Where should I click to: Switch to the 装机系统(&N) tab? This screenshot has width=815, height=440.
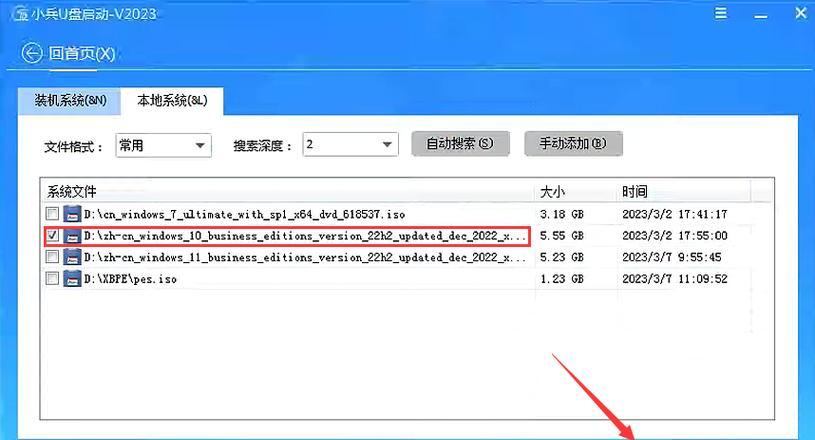coord(70,101)
